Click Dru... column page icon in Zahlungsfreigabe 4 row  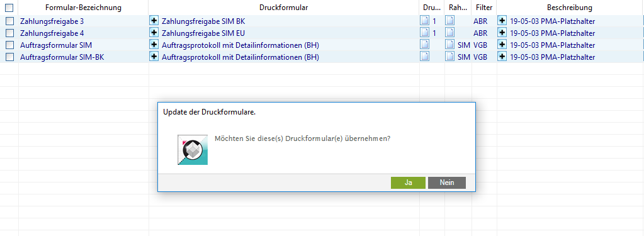pos(425,33)
